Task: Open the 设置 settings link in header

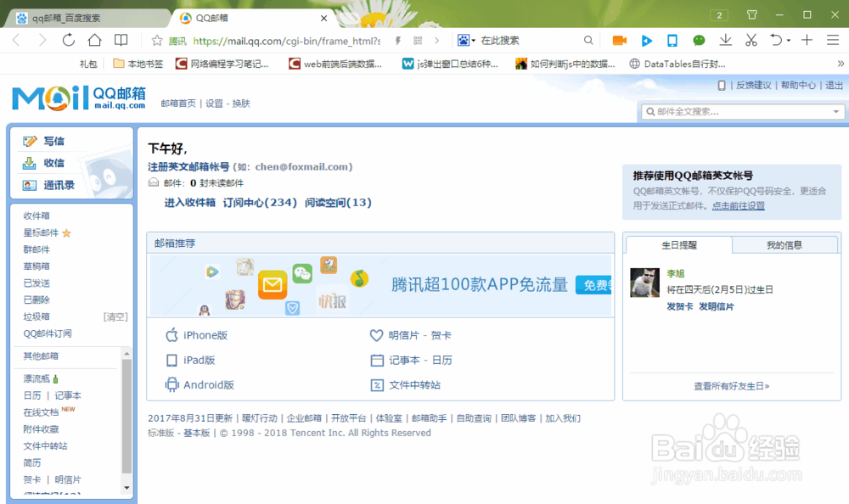Action: pos(214,104)
